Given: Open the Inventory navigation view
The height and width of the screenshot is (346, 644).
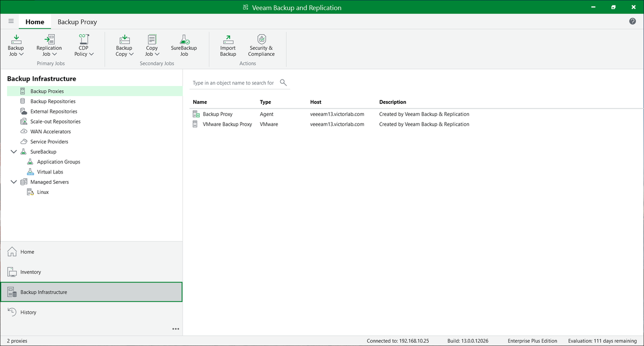Looking at the screenshot, I should click(x=91, y=272).
